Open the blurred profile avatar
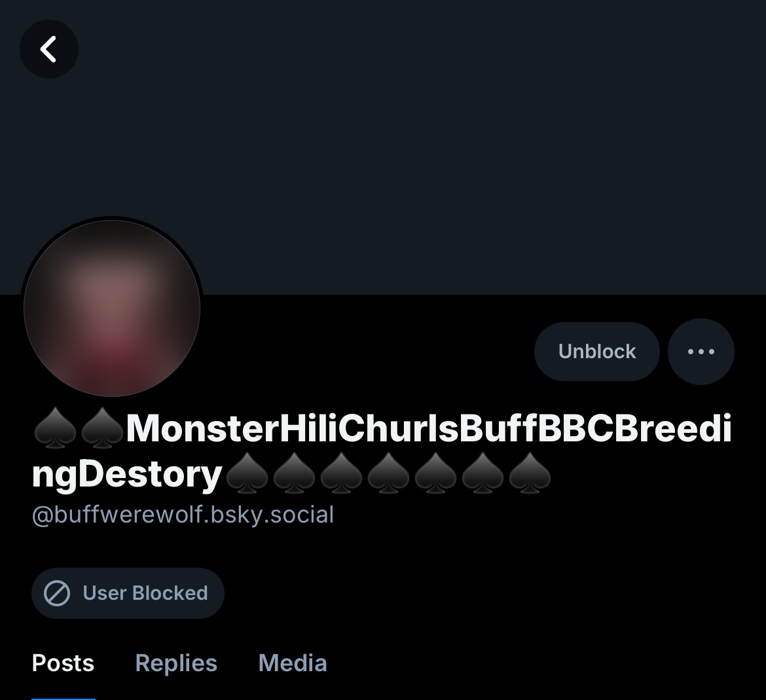The width and height of the screenshot is (766, 700). pyautogui.click(x=112, y=308)
